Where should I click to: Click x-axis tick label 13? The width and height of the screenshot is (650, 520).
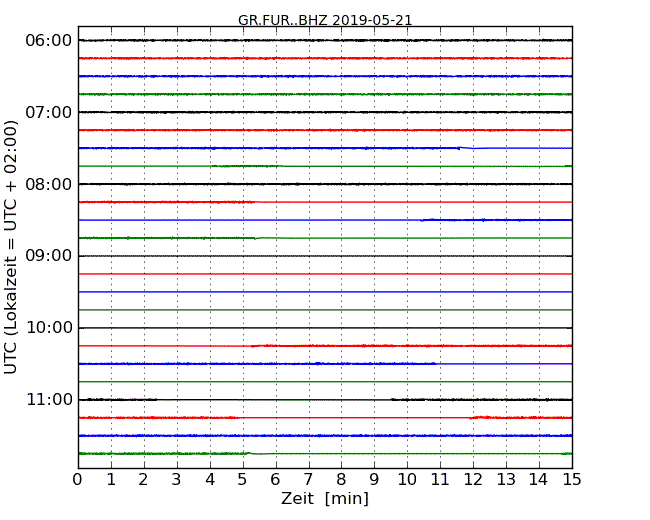pyautogui.click(x=506, y=479)
